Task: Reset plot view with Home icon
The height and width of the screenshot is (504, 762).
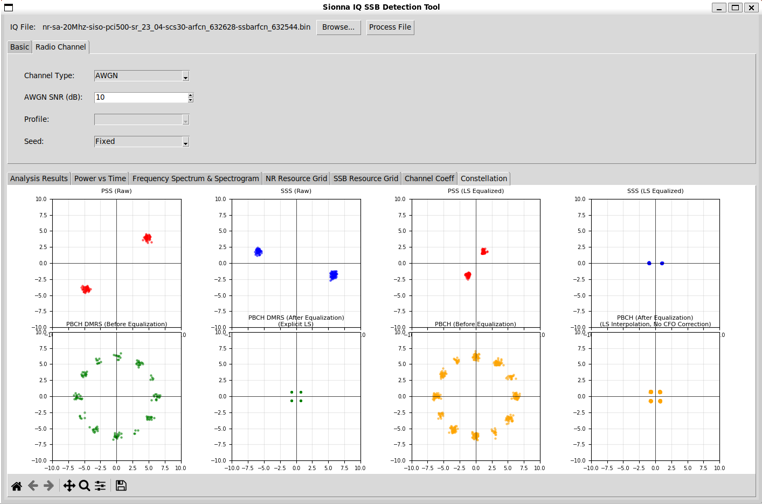Action: click(x=16, y=486)
